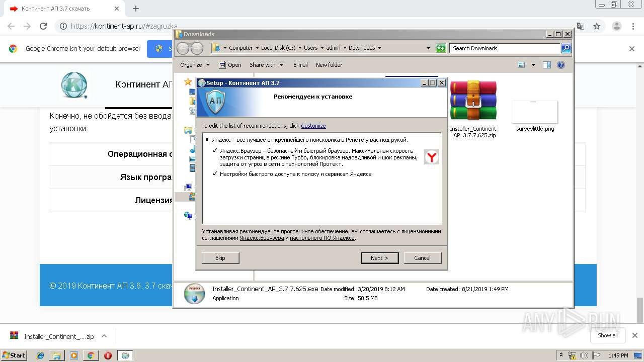This screenshot has width=644, height=362.
Task: Open the address bar previous locations dropdown
Action: [428, 48]
